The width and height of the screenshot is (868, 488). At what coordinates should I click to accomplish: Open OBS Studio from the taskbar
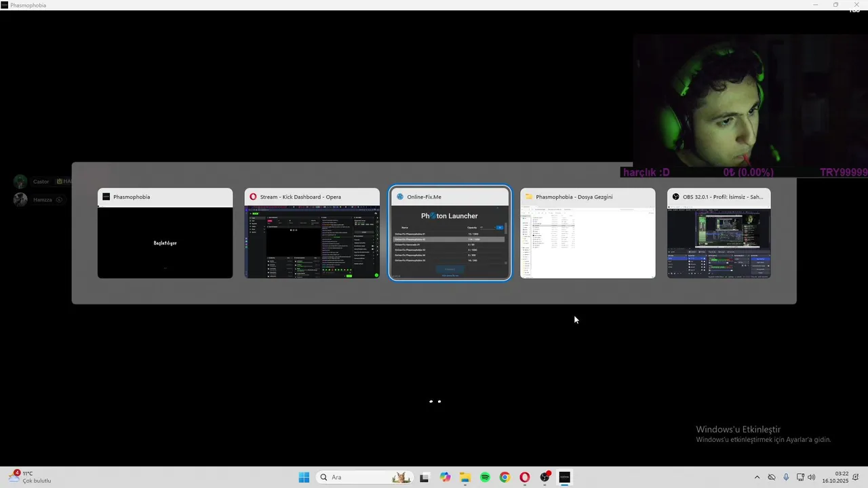pyautogui.click(x=545, y=477)
